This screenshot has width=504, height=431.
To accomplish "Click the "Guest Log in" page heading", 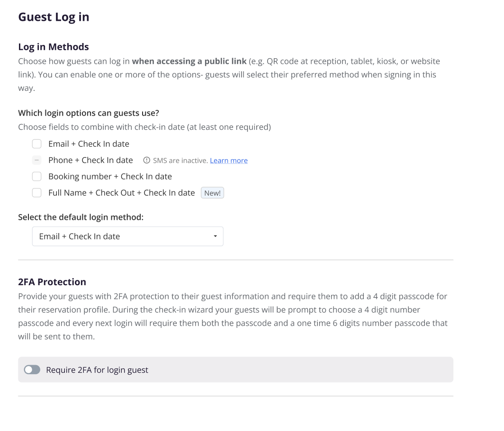I will click(x=54, y=17).
